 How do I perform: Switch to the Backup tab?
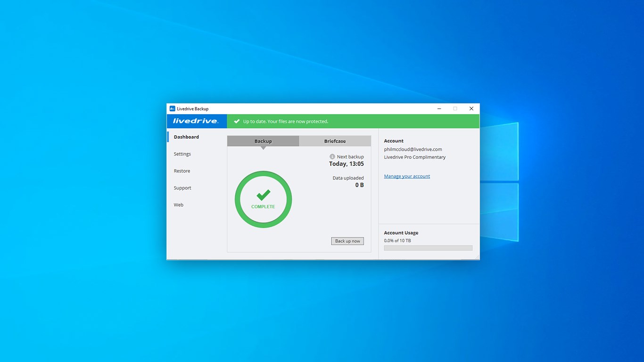click(x=263, y=141)
